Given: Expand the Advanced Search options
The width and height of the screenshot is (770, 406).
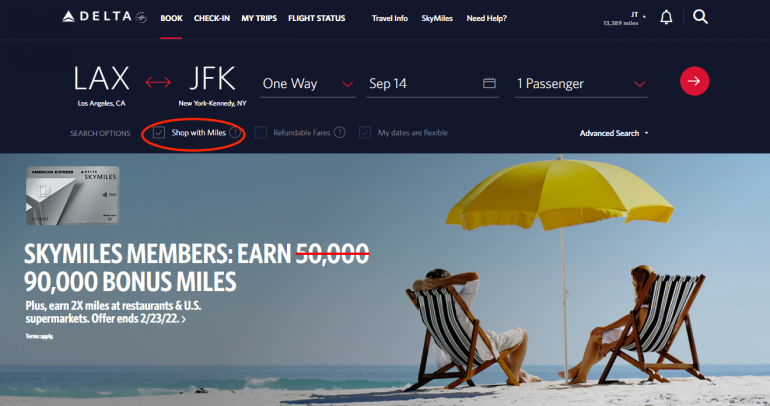Looking at the screenshot, I should (x=614, y=133).
